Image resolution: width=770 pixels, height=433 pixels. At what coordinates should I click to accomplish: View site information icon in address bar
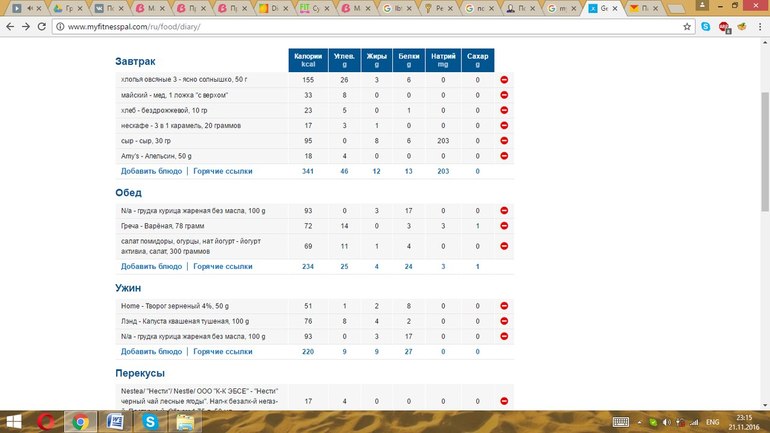pyautogui.click(x=60, y=27)
